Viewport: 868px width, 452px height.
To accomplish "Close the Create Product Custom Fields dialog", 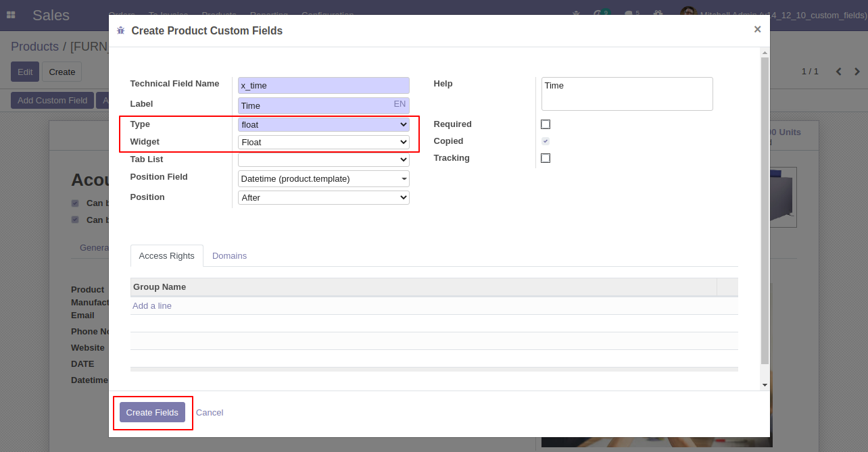I will click(x=757, y=29).
